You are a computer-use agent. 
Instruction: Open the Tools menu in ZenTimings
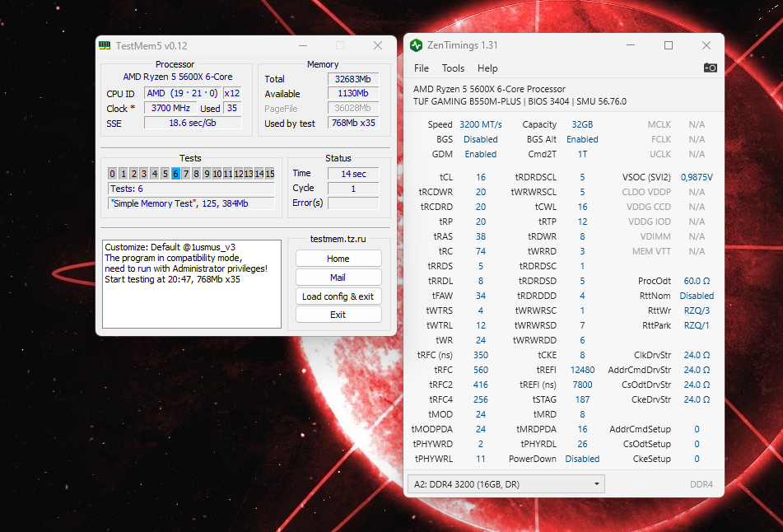453,68
